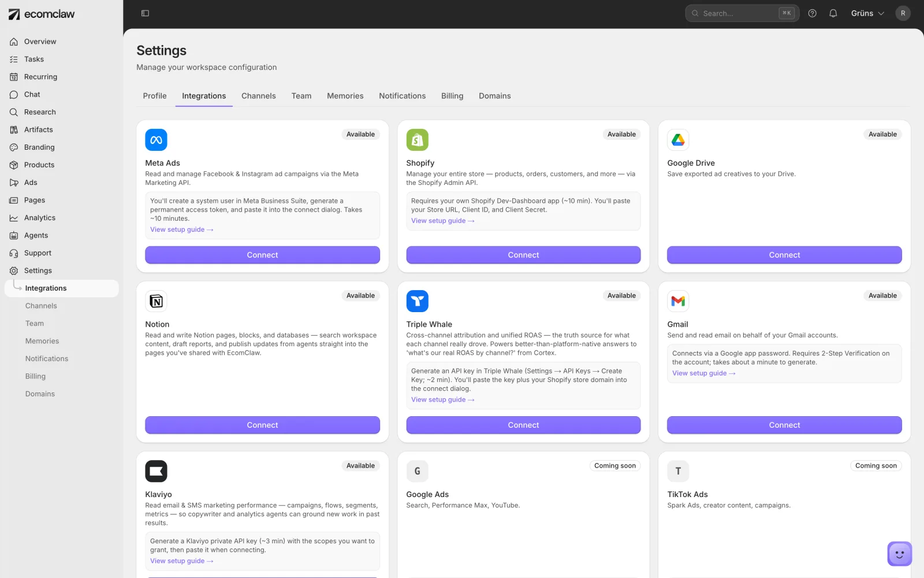Screen dimensions: 924x578
Task: Click the TikTok Ads T icon
Action: pyautogui.click(x=679, y=471)
